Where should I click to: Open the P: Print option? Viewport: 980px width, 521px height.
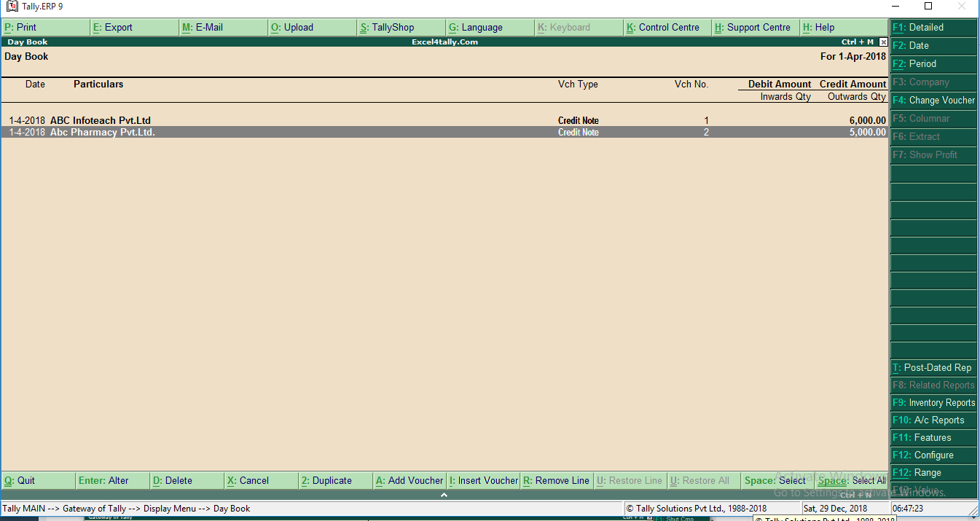coord(46,28)
